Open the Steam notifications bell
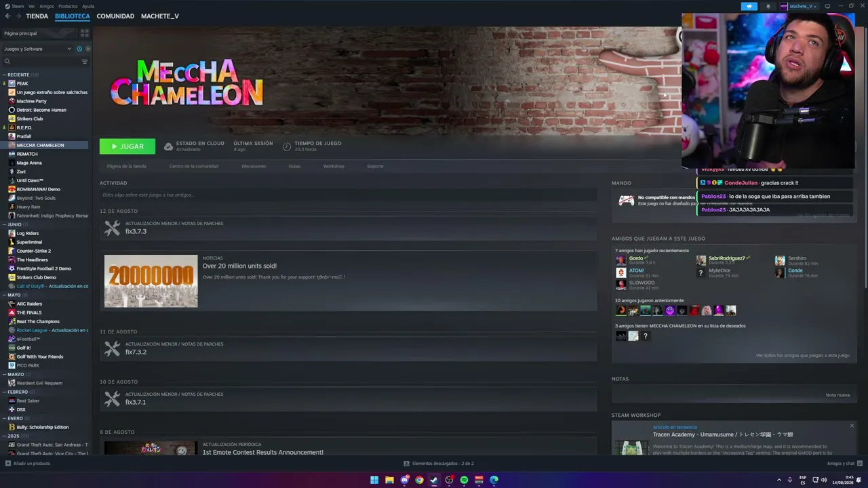This screenshot has width=868, height=488. pyautogui.click(x=768, y=6)
